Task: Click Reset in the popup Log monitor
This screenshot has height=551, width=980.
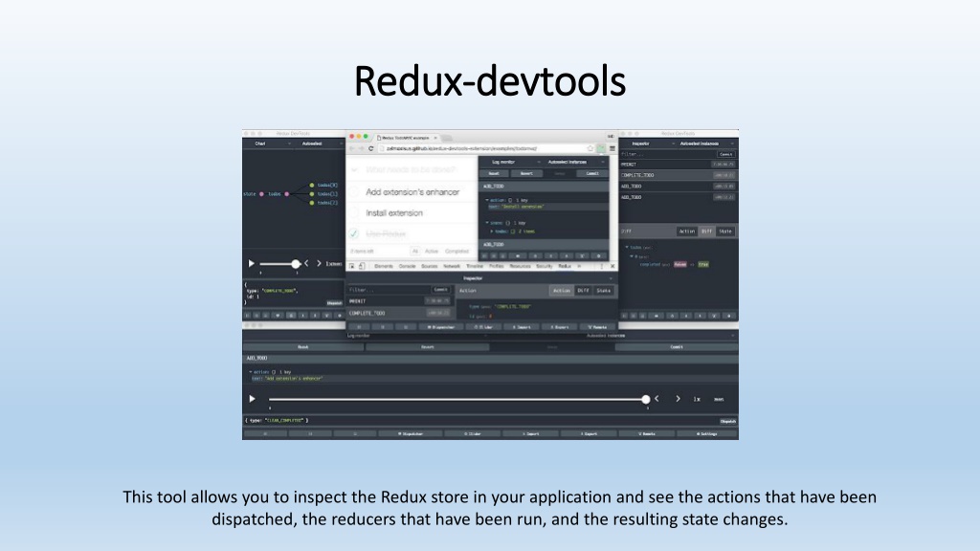Action: click(494, 174)
